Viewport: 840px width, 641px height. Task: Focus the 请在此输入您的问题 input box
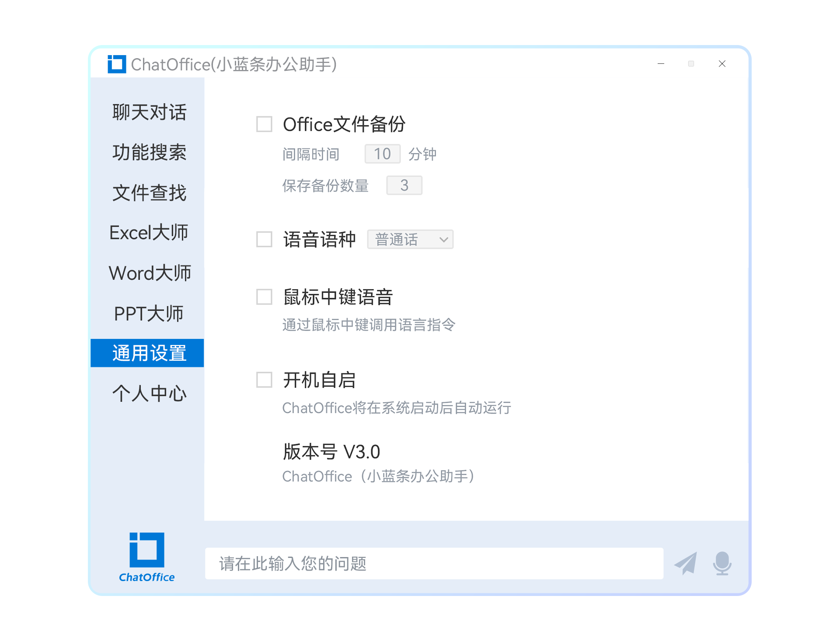(x=434, y=564)
